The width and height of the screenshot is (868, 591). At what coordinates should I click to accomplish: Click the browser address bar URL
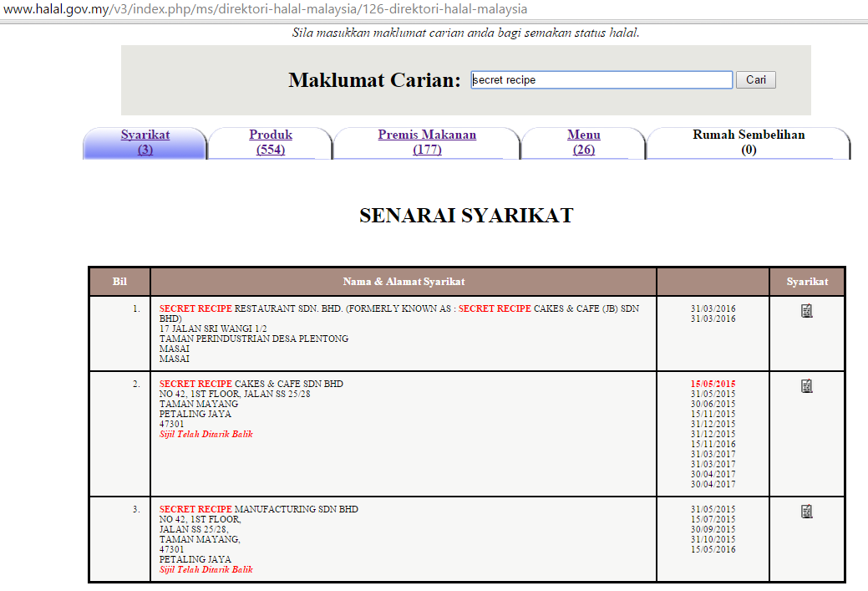click(x=265, y=9)
